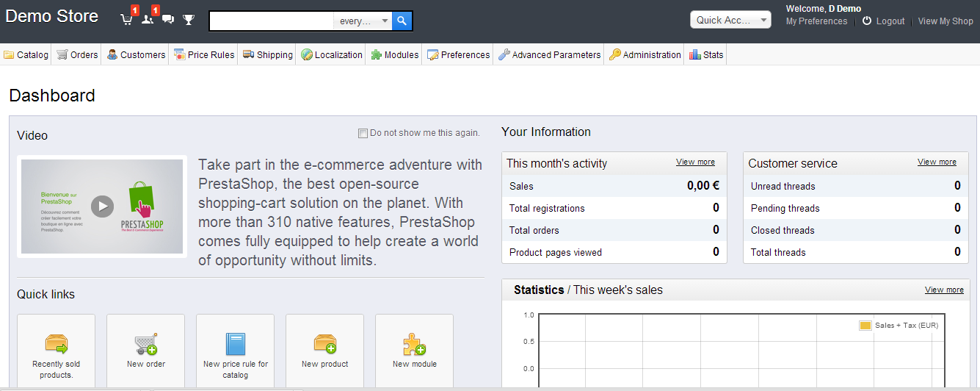Click the trophy icon in header

click(189, 20)
